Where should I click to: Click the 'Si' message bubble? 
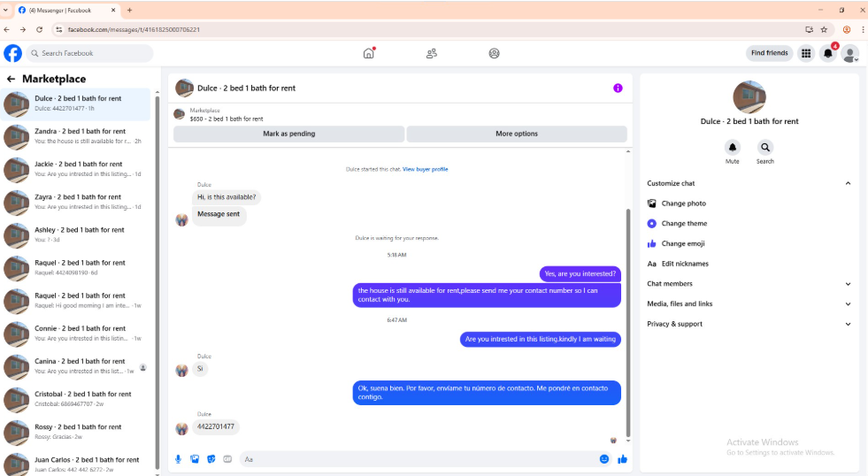pos(200,369)
